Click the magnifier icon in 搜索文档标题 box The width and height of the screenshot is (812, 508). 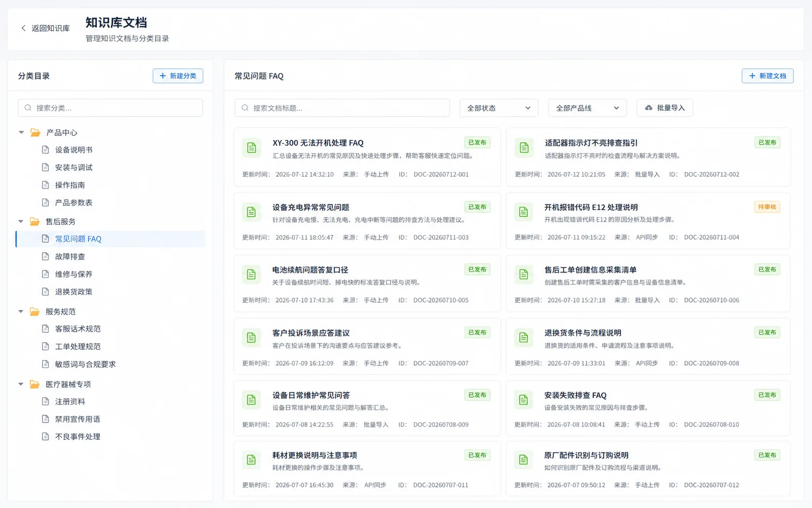click(245, 108)
